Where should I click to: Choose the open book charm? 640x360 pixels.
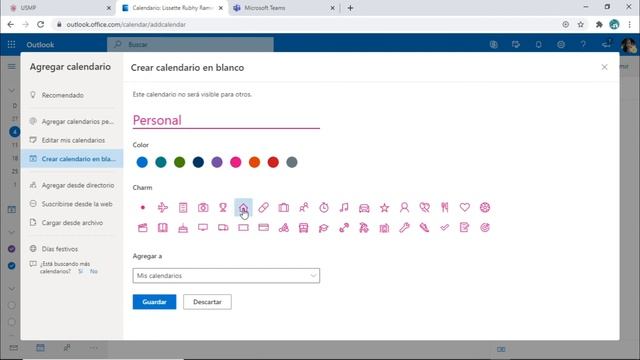(162, 228)
